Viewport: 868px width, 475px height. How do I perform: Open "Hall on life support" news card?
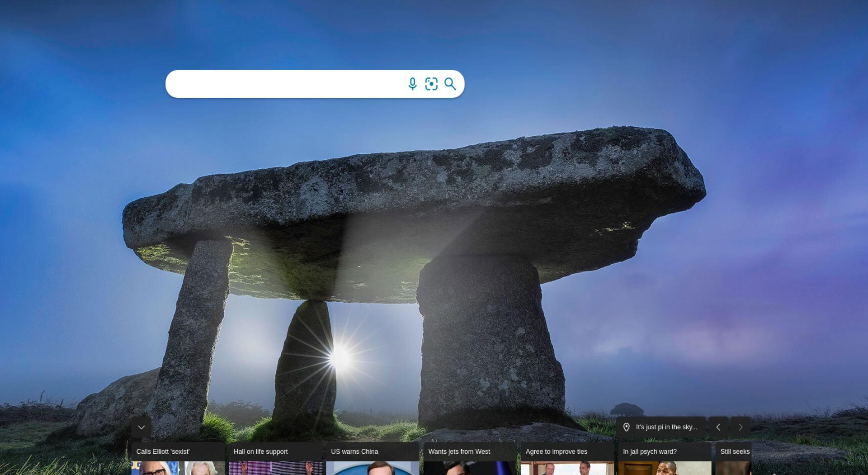coord(275,458)
